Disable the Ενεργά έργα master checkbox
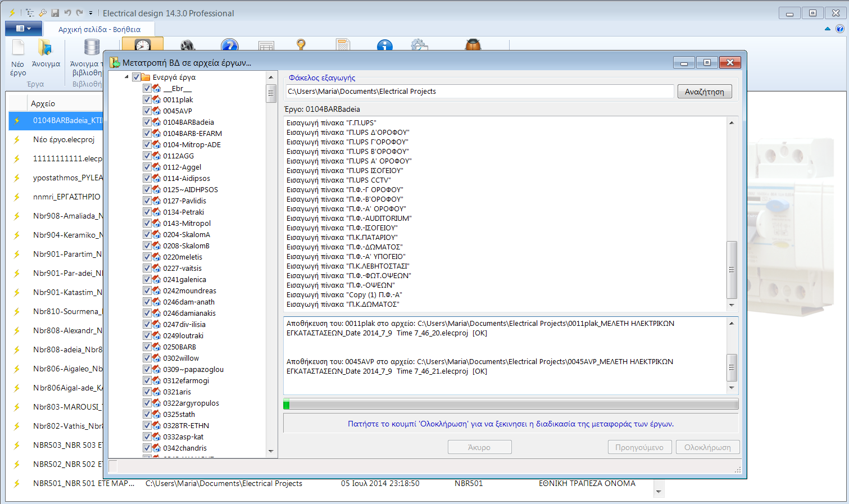The image size is (849, 504). 135,77
